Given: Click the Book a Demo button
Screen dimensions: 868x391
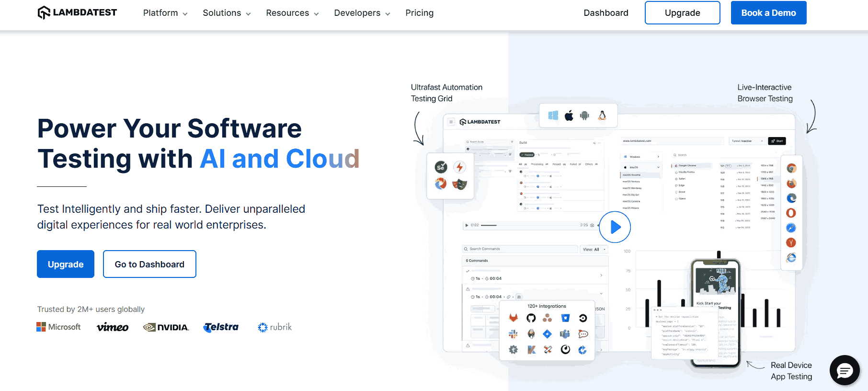Looking at the screenshot, I should tap(769, 13).
